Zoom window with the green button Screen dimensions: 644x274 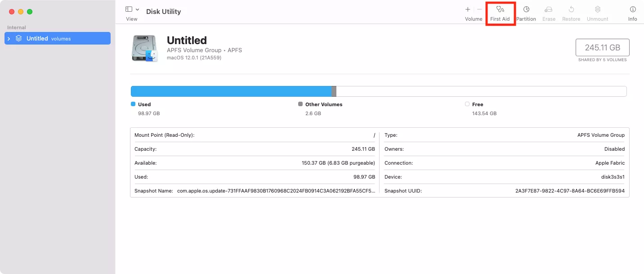[30, 12]
